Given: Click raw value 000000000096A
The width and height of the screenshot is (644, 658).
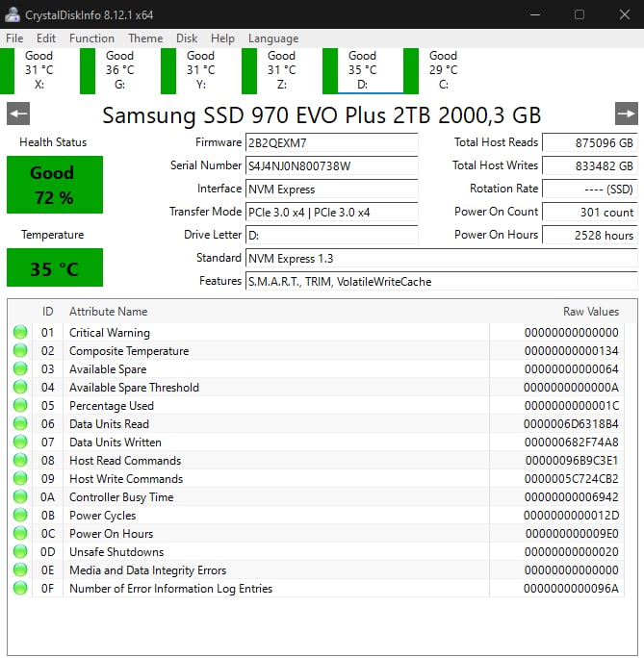Looking at the screenshot, I should pyautogui.click(x=571, y=589).
